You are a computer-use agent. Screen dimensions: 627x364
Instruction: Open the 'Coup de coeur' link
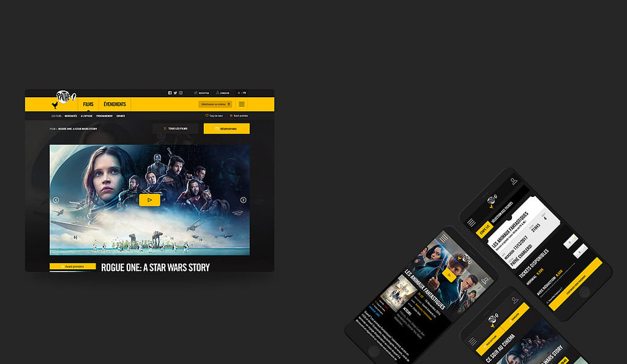pyautogui.click(x=214, y=116)
